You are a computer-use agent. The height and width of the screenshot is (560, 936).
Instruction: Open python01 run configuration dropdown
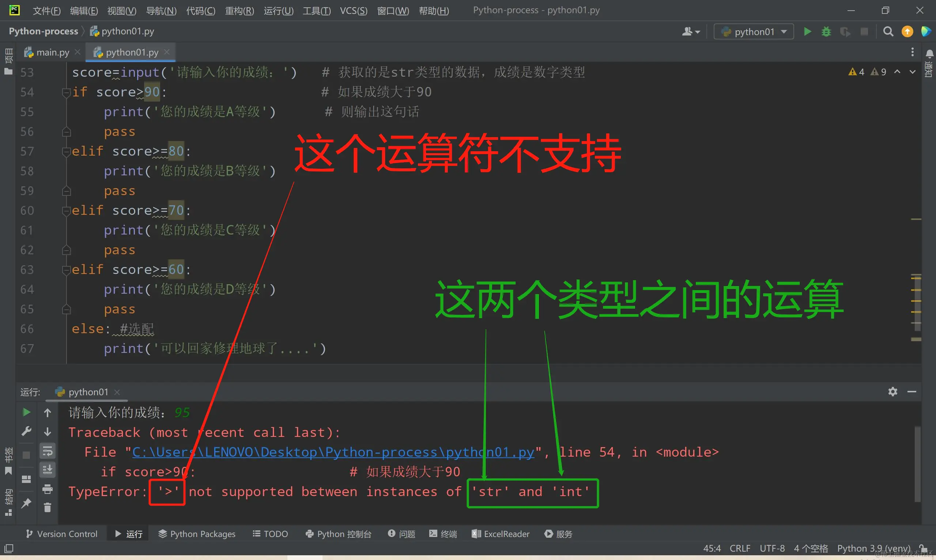[x=754, y=32]
